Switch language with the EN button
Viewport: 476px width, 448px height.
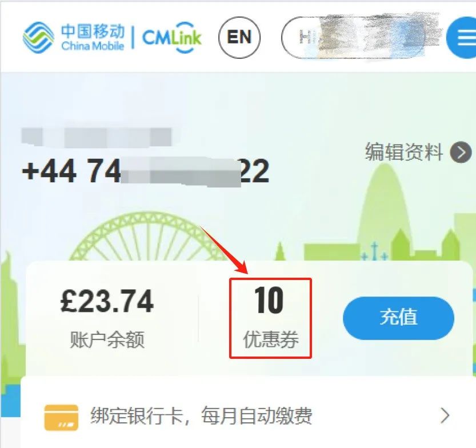[x=239, y=37]
